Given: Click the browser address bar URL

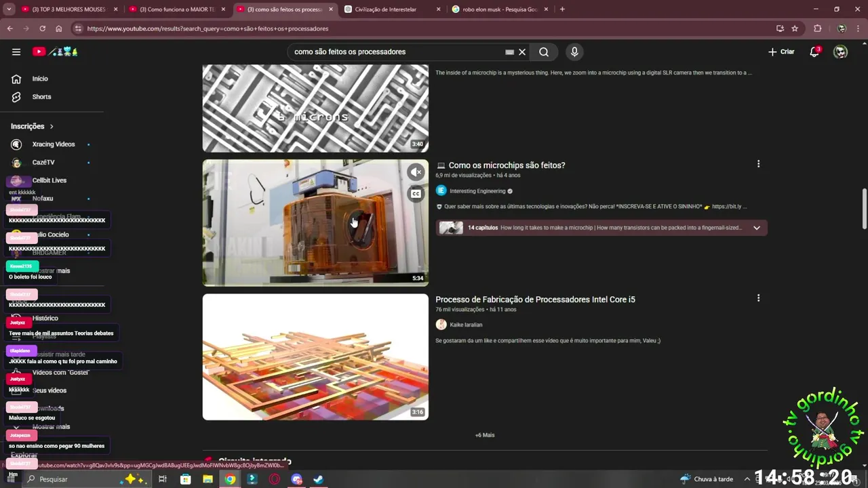Looking at the screenshot, I should click(208, 28).
